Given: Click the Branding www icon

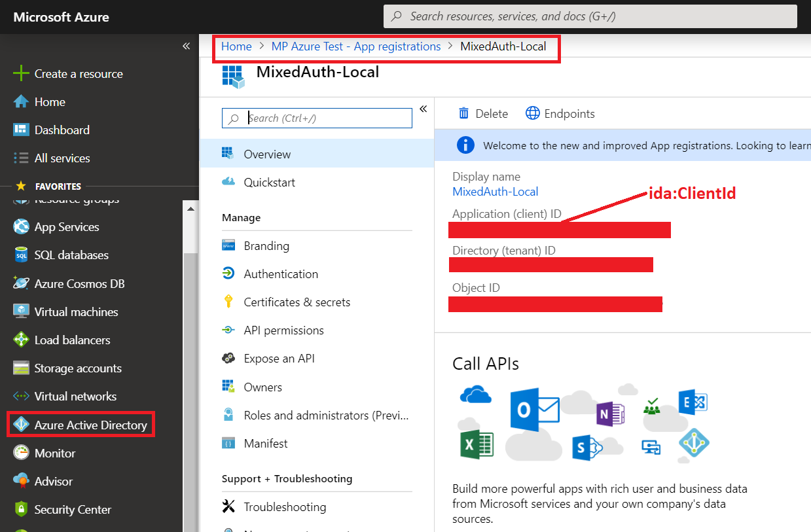Looking at the screenshot, I should (228, 245).
